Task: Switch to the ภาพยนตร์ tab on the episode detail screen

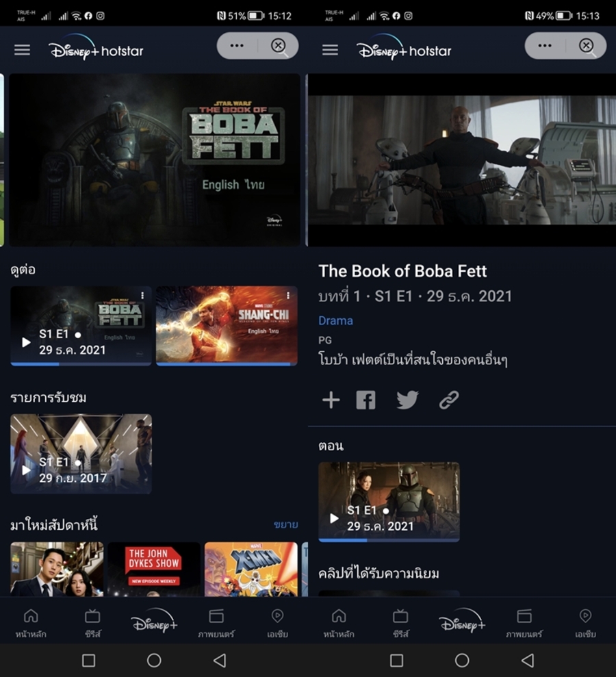Action: tap(524, 623)
